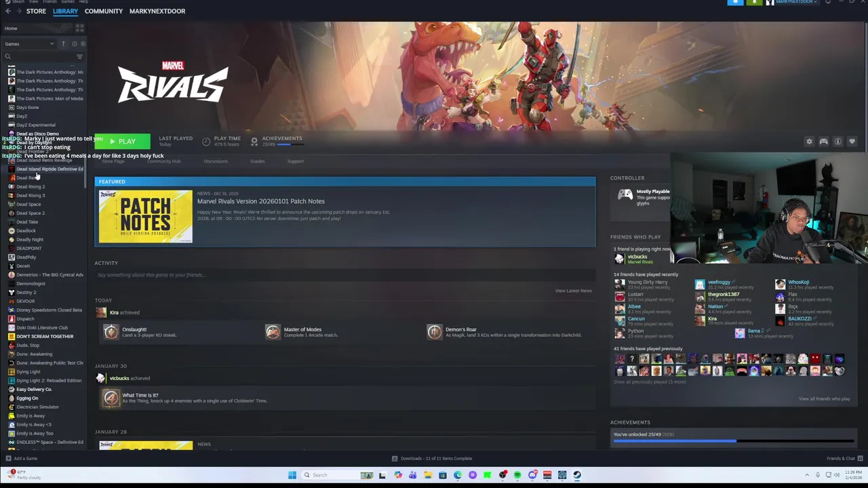868x488 pixels.
Task: Open controller settings icon
Action: (x=823, y=142)
